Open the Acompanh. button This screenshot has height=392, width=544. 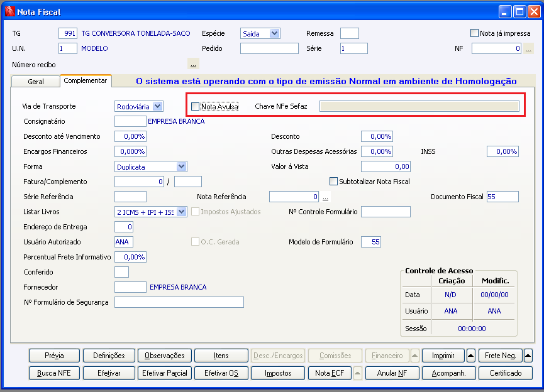448,373
